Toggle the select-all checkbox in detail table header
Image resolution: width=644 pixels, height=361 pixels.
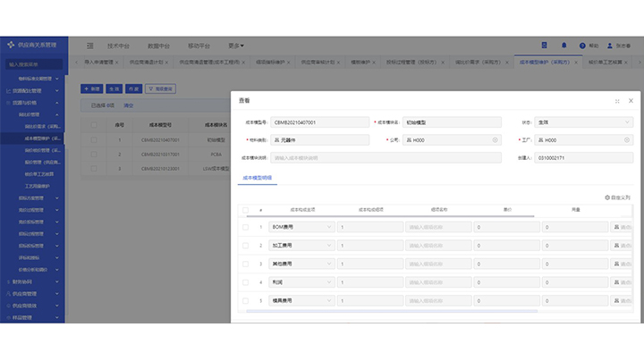246,209
